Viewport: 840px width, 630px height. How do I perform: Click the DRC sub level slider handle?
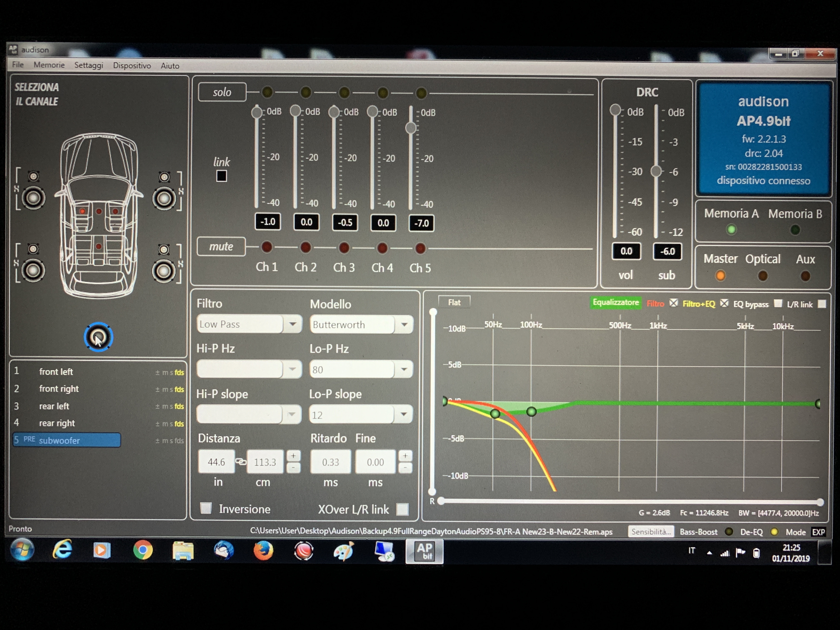tap(656, 171)
